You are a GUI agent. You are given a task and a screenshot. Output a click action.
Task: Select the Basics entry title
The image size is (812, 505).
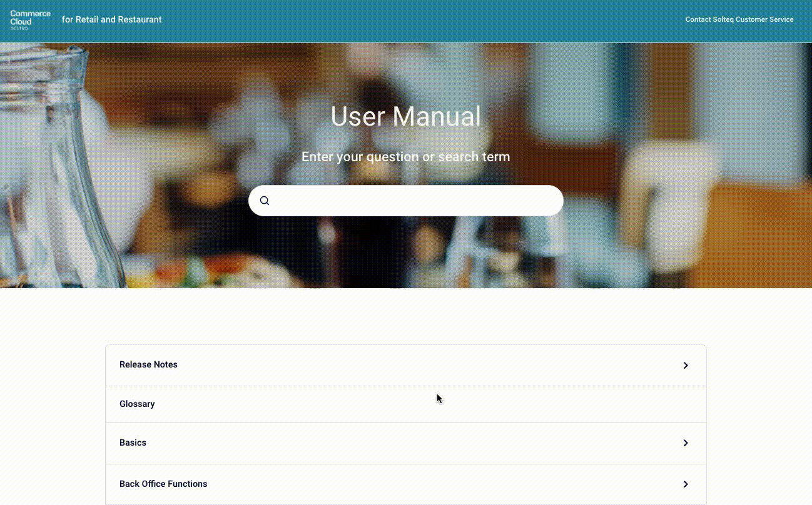click(133, 442)
